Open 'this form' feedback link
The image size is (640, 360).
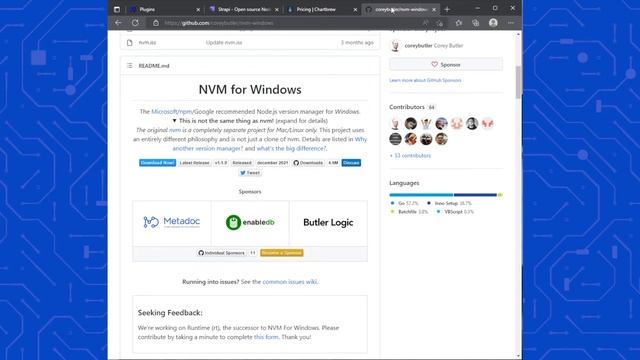266,337
